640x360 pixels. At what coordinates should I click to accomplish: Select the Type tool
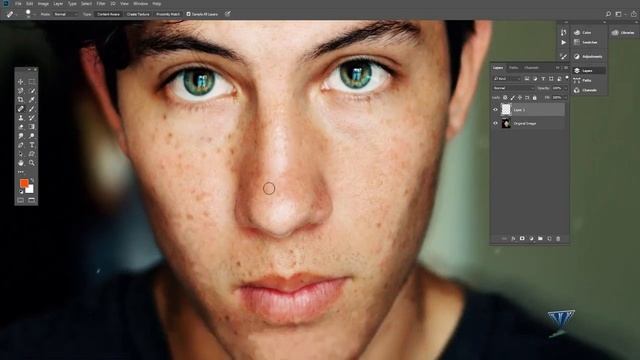(32, 145)
